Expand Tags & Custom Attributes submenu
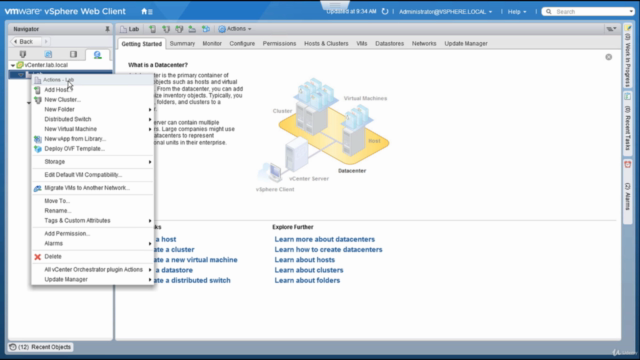This screenshot has height=360, width=640. click(x=93, y=220)
